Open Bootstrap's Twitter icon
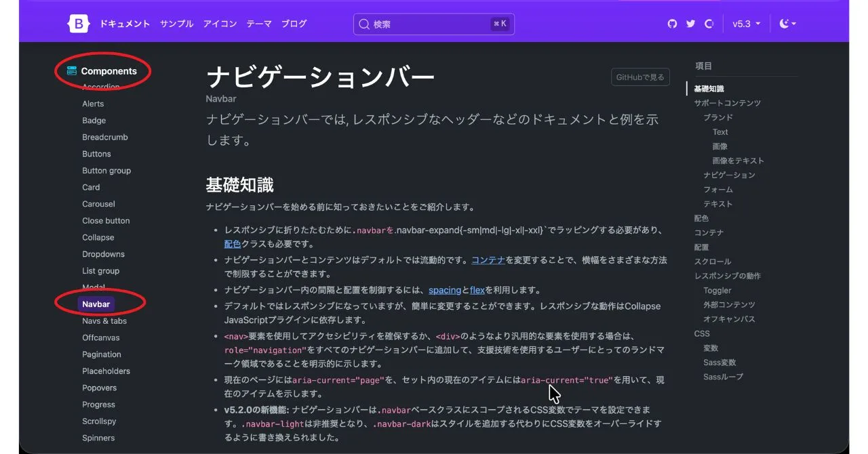Image resolution: width=868 pixels, height=454 pixels. (690, 23)
